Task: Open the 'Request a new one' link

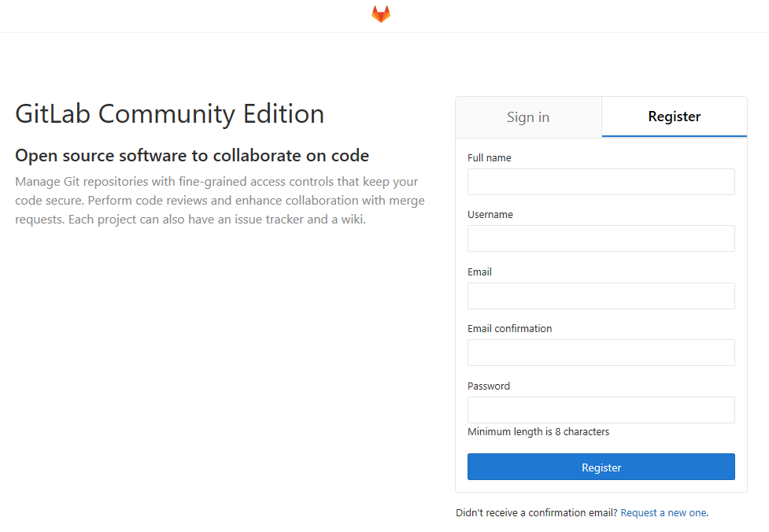Action: coord(664,513)
